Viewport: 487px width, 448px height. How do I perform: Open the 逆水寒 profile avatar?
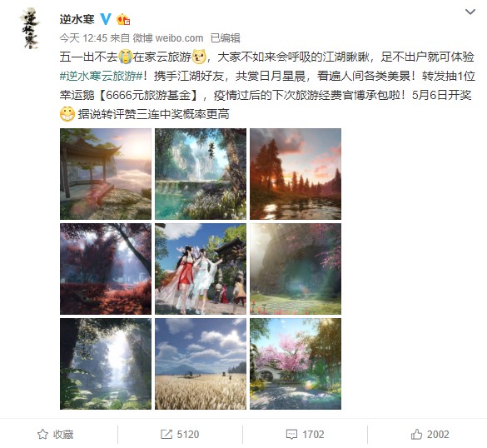click(x=30, y=28)
